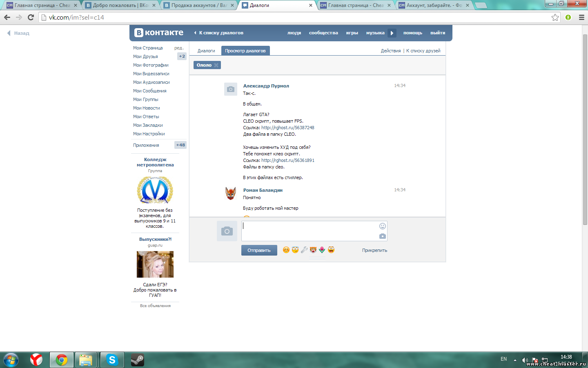Viewport: 588px width, 368px height.
Task: Open the emoji picker smiley in message box
Action: pyautogui.click(x=382, y=226)
